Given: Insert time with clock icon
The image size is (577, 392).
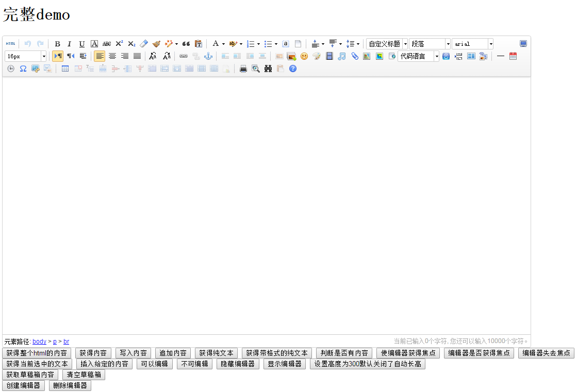Looking at the screenshot, I should (x=11, y=69).
